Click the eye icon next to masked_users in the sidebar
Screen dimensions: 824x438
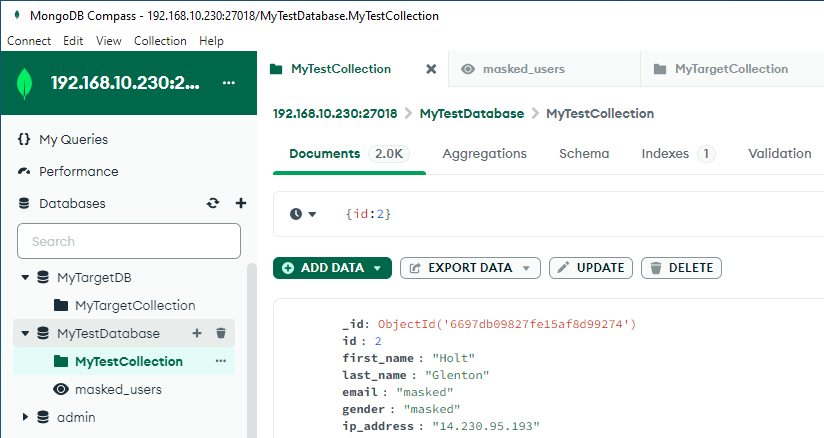coord(61,389)
